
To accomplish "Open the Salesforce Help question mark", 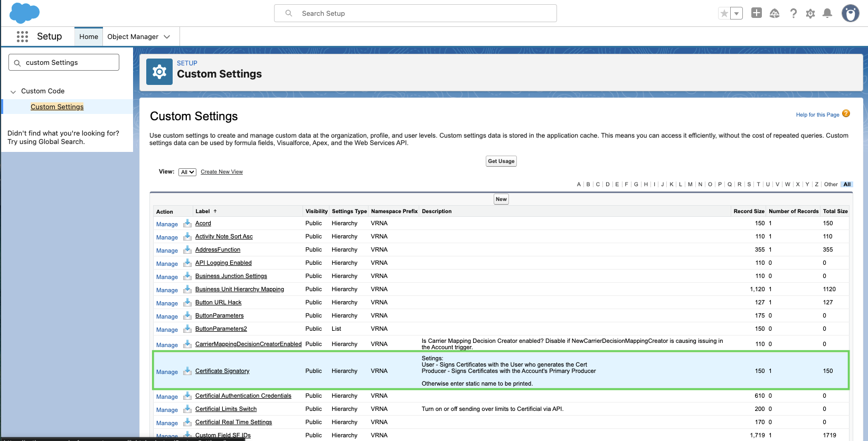I will coord(793,14).
